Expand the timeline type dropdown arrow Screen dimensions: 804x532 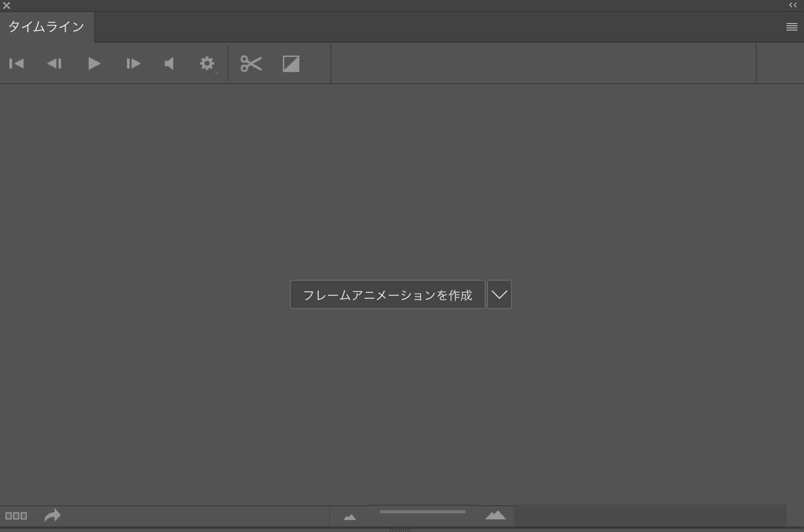[x=499, y=294]
